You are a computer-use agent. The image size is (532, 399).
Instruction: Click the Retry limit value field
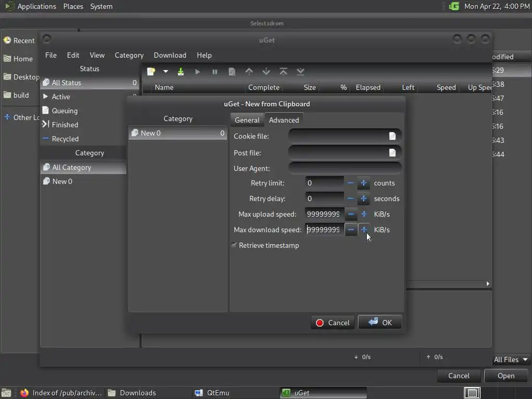click(324, 183)
